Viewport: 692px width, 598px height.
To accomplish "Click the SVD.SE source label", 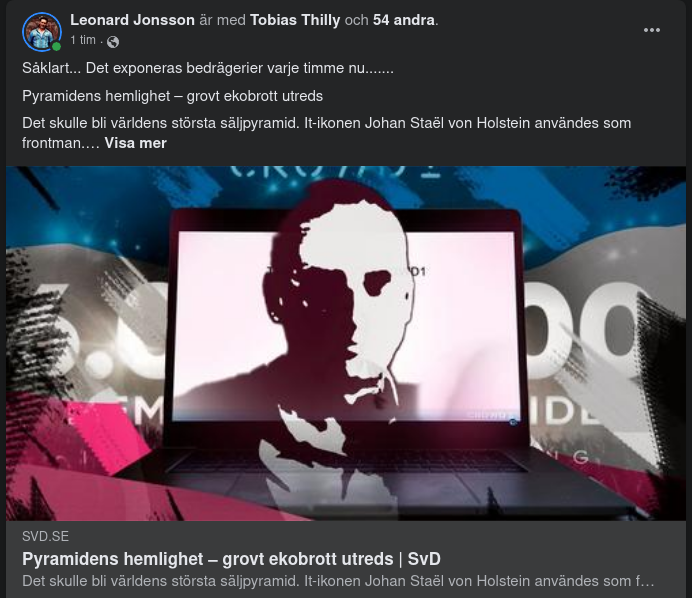I will pos(45,537).
